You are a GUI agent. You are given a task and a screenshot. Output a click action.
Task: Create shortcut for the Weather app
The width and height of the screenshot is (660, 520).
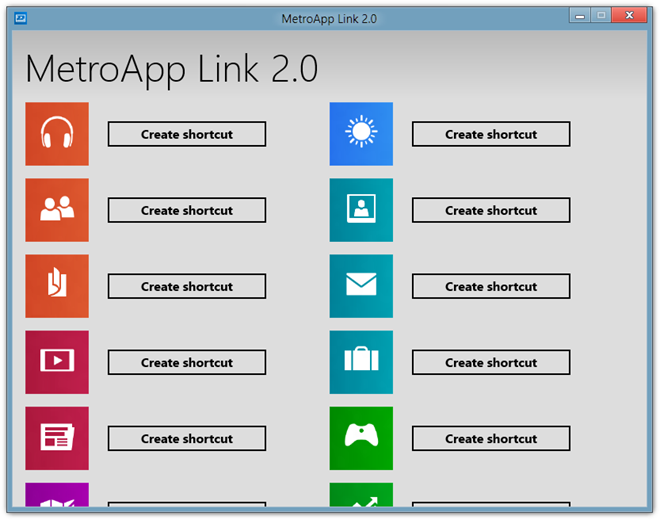491,134
